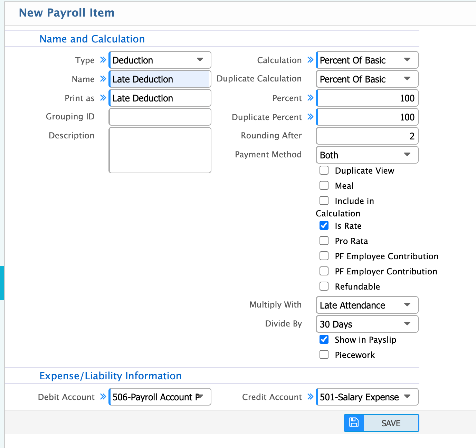The height and width of the screenshot is (448, 476).
Task: Click the Name and Calculation section header
Action: (x=92, y=39)
